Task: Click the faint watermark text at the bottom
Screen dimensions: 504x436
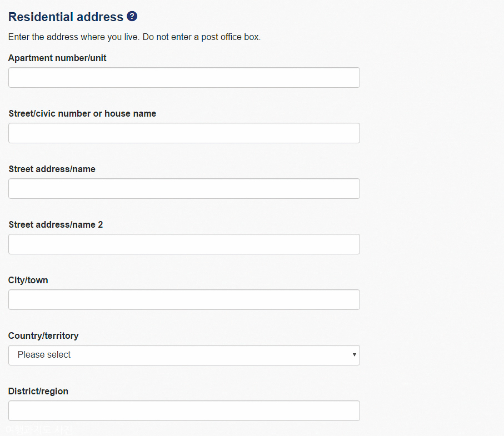Action: point(39,429)
